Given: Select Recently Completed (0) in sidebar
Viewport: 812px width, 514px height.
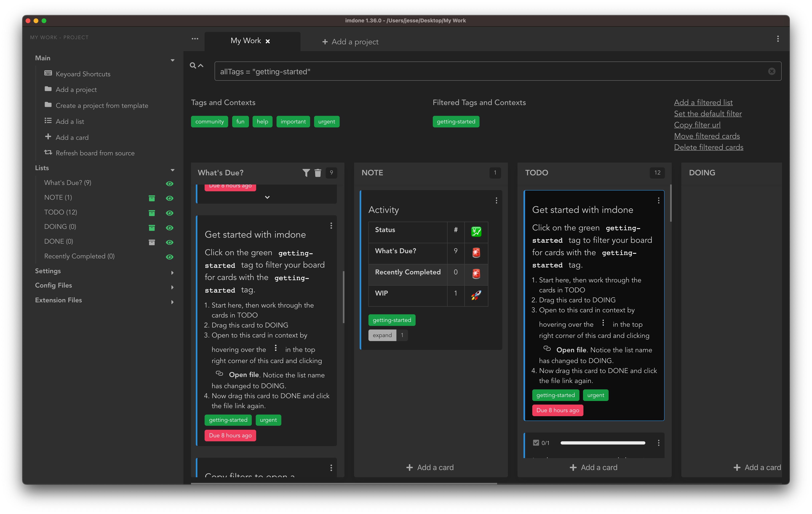Looking at the screenshot, I should coord(79,256).
